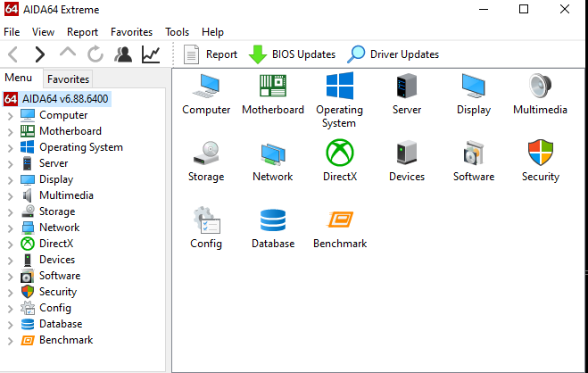Open the Database icon in main pane
Viewport: 588px width, 373px height.
[273, 220]
